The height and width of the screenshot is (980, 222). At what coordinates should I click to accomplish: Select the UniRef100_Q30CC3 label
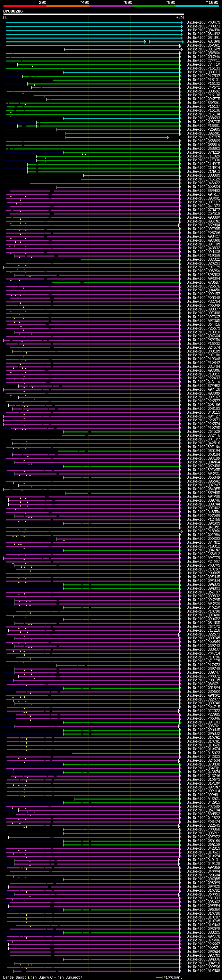point(203,72)
